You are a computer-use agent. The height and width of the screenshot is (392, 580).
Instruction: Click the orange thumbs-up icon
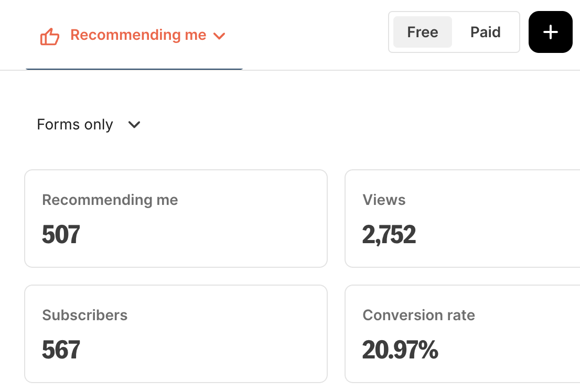pyautogui.click(x=50, y=36)
